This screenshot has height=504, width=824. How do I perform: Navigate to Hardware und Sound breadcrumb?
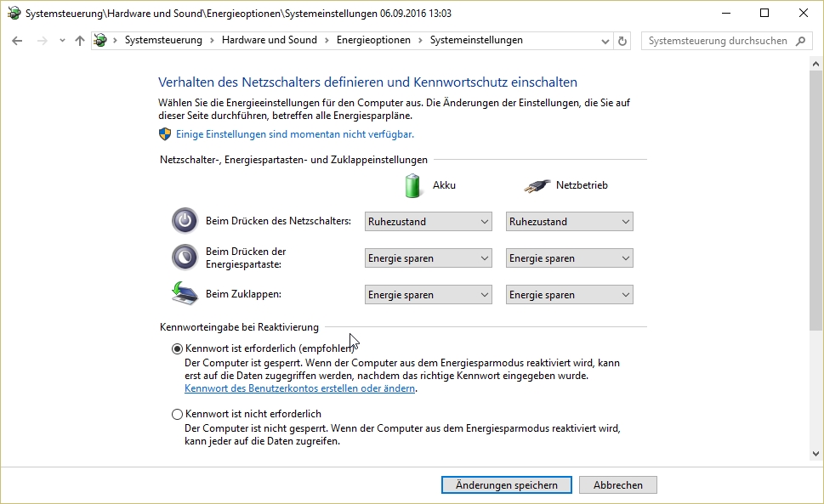[x=269, y=41]
